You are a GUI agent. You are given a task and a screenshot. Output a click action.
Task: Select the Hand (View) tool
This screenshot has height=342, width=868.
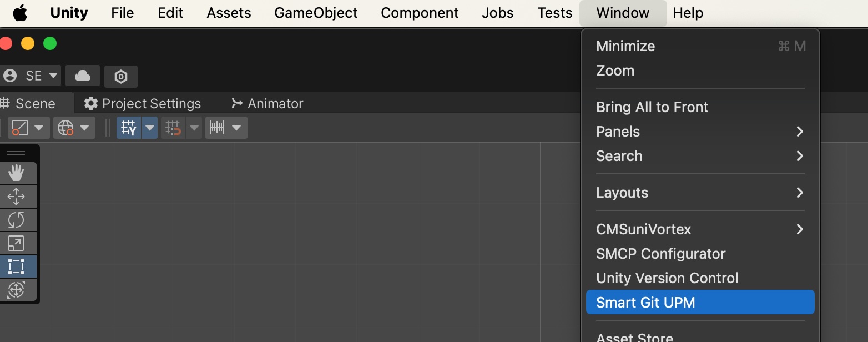coord(16,173)
